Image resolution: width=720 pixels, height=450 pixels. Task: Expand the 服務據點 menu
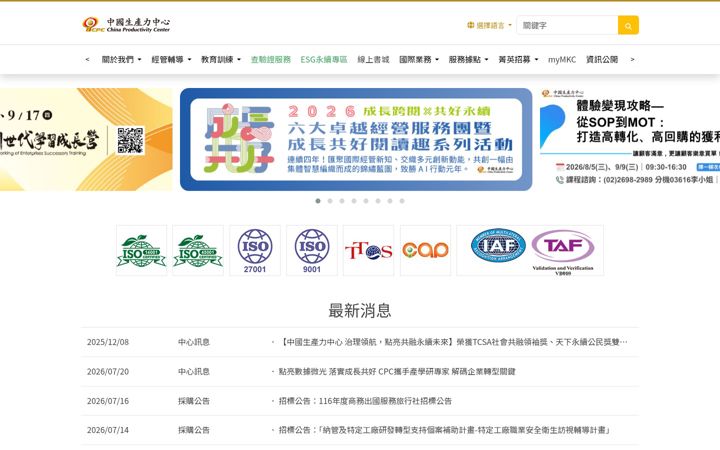pyautogui.click(x=468, y=59)
